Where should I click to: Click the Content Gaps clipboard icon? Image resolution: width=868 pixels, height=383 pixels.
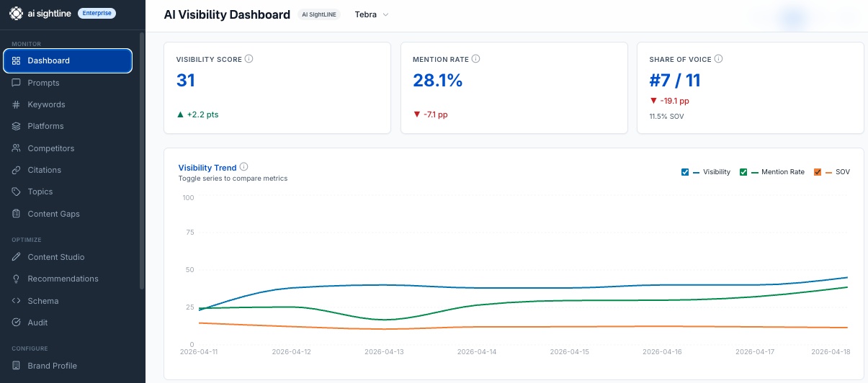coord(16,214)
